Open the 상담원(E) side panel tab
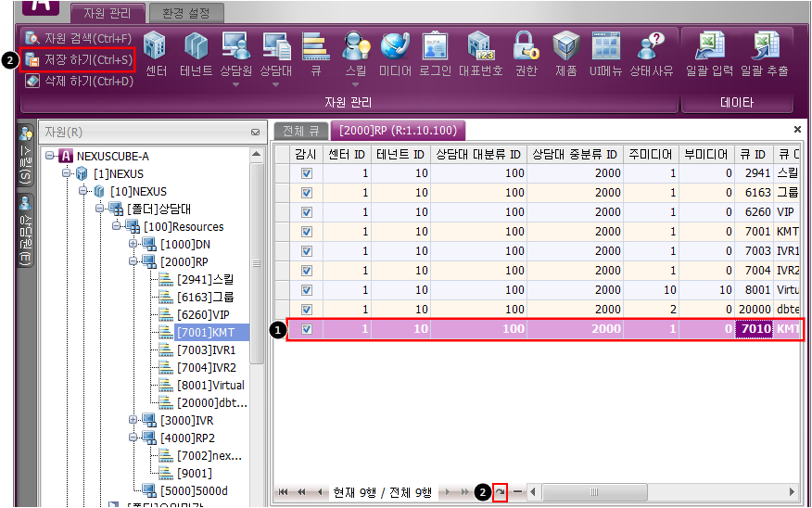812x508 pixels. [25, 231]
